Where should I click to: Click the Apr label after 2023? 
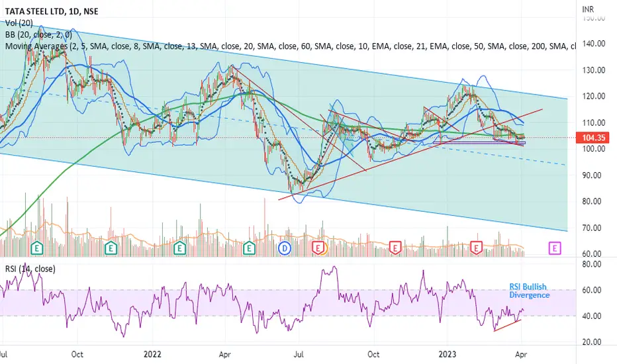(x=520, y=354)
